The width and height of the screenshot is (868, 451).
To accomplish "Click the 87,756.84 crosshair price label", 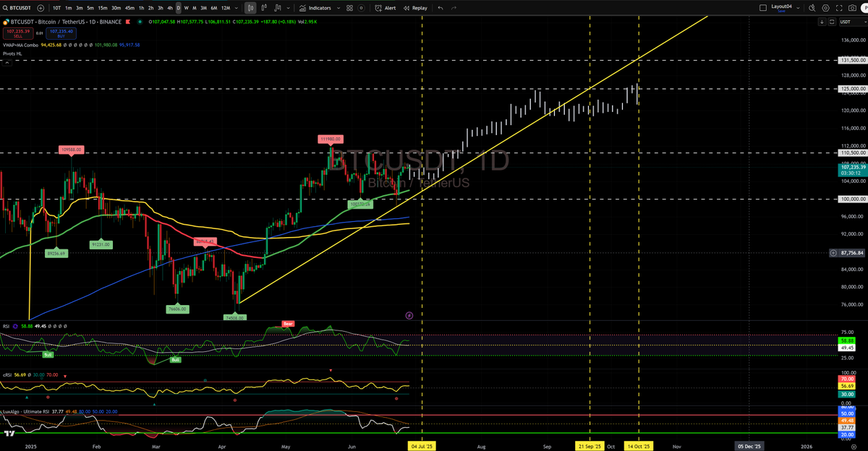I will (851, 253).
